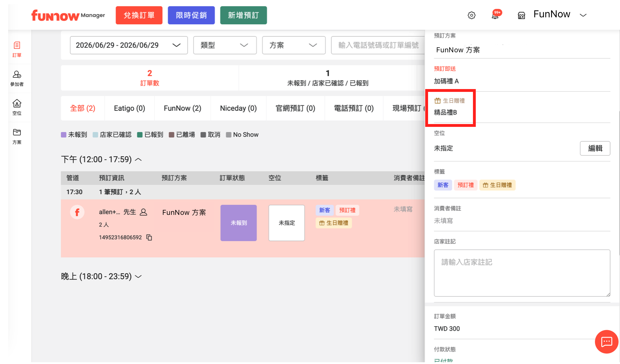Image resolution: width=620 pixels, height=364 pixels.
Task: Click 加碼禮 A booking gift value
Action: click(446, 81)
